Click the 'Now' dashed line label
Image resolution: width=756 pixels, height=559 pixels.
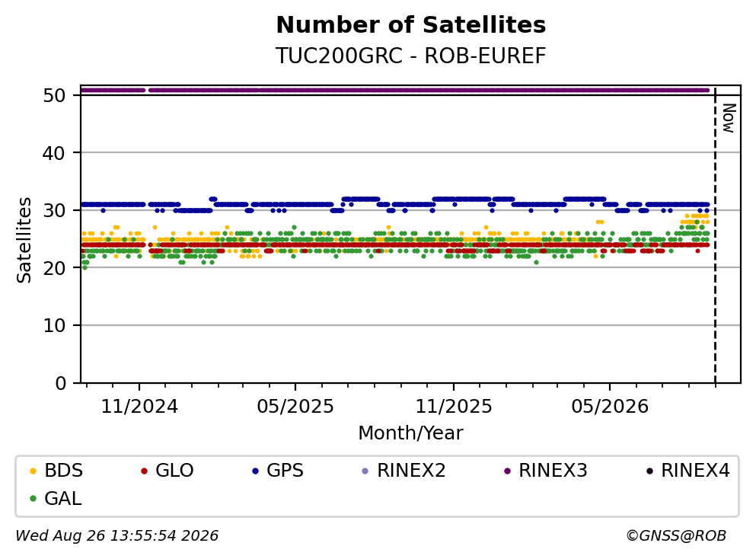(x=729, y=118)
